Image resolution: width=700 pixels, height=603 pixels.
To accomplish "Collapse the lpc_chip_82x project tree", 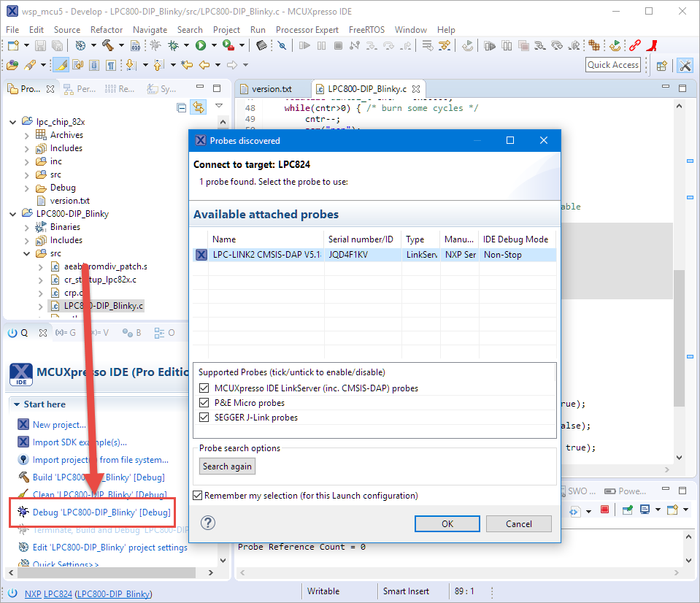I will 13,122.
